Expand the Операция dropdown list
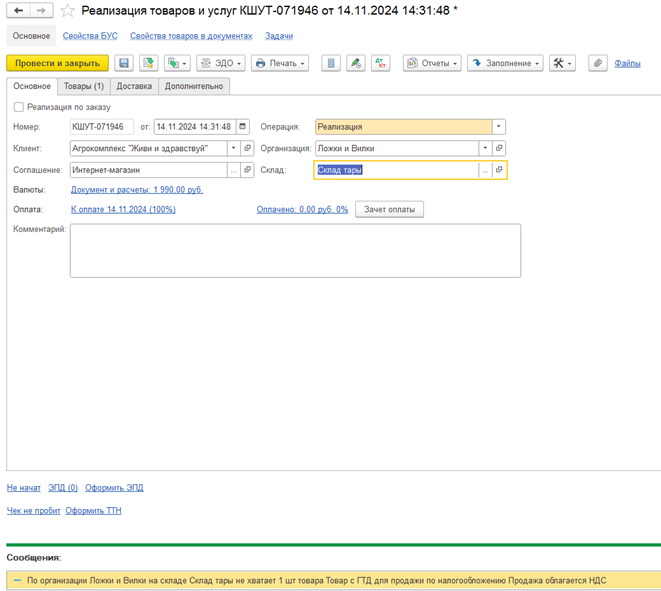This screenshot has width=661, height=591. click(499, 126)
